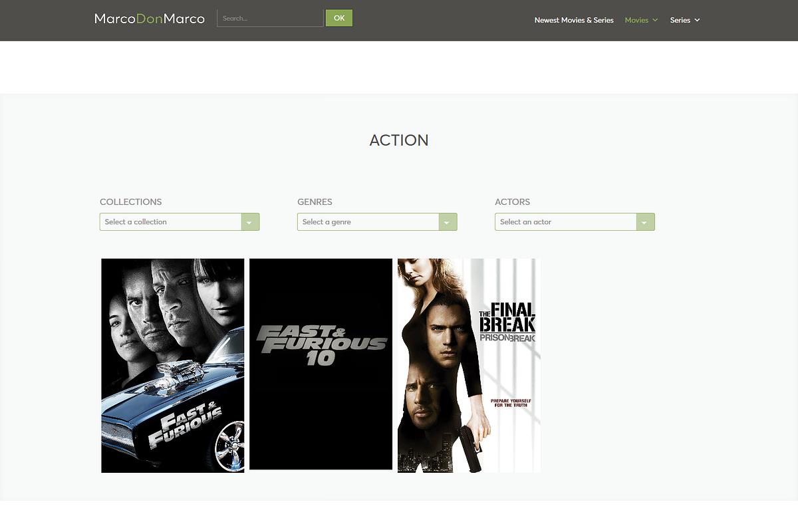Open the Select a collection dropdown
The image size is (798, 532).
180,222
